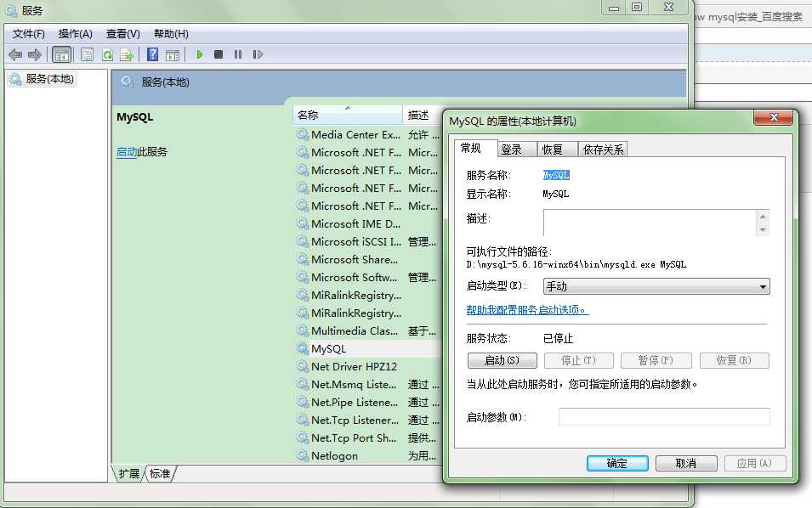Image resolution: width=812 pixels, height=508 pixels.
Task: Open the 启动类型 dropdown showing 手动
Action: pyautogui.click(x=656, y=286)
